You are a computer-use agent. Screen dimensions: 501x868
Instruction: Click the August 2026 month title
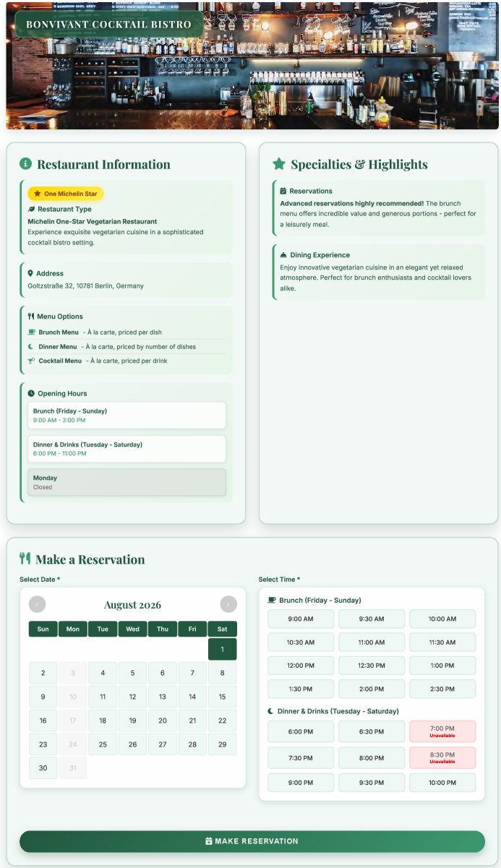click(132, 605)
